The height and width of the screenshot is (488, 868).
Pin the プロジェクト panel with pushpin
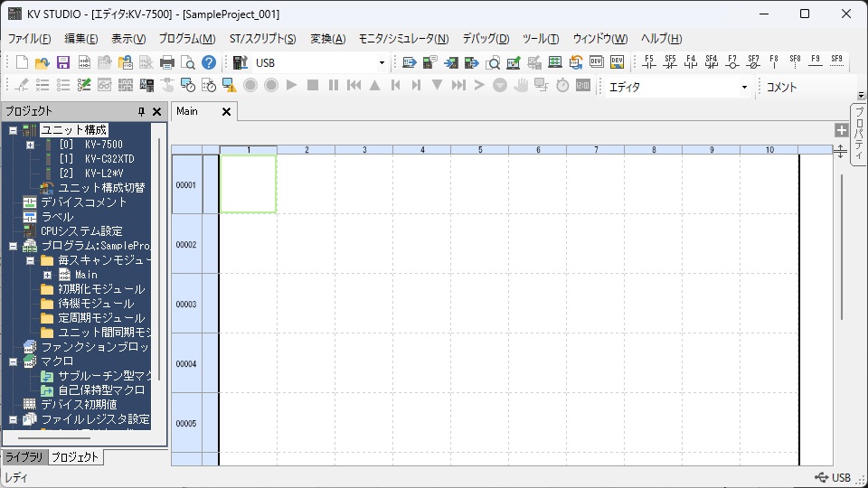pyautogui.click(x=141, y=112)
